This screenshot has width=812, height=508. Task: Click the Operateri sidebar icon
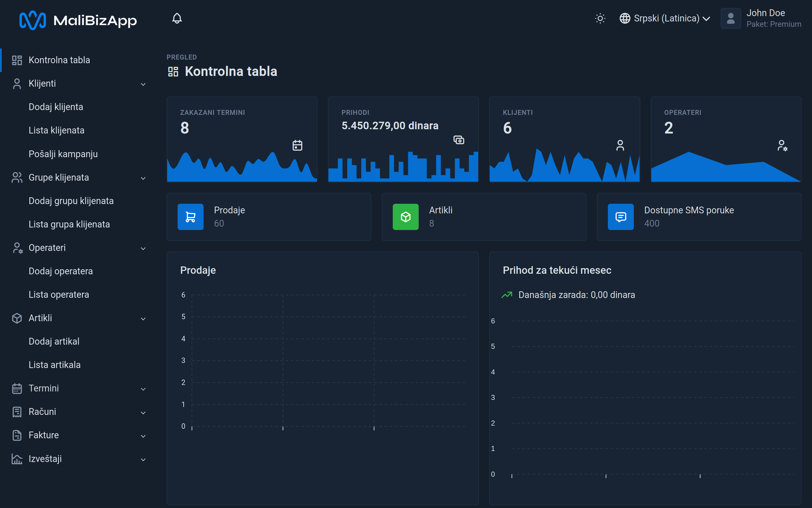click(17, 248)
